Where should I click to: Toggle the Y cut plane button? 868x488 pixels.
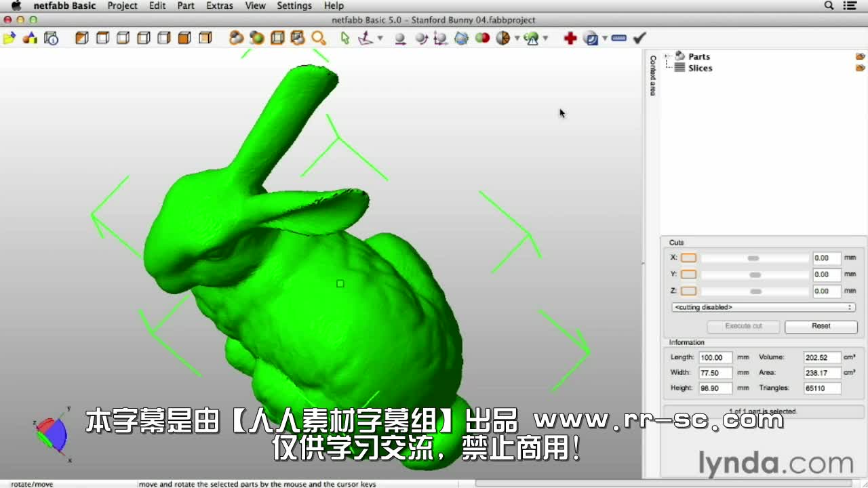pyautogui.click(x=688, y=274)
